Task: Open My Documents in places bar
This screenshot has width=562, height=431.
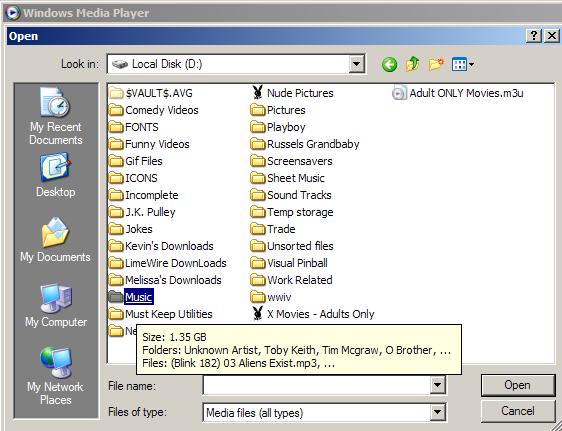Action: tap(56, 240)
